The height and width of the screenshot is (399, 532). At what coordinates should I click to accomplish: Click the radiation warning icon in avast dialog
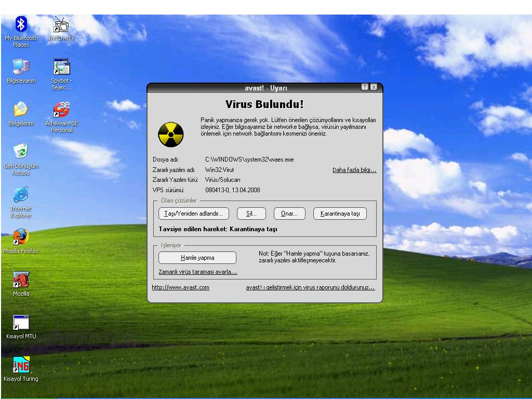coord(170,135)
